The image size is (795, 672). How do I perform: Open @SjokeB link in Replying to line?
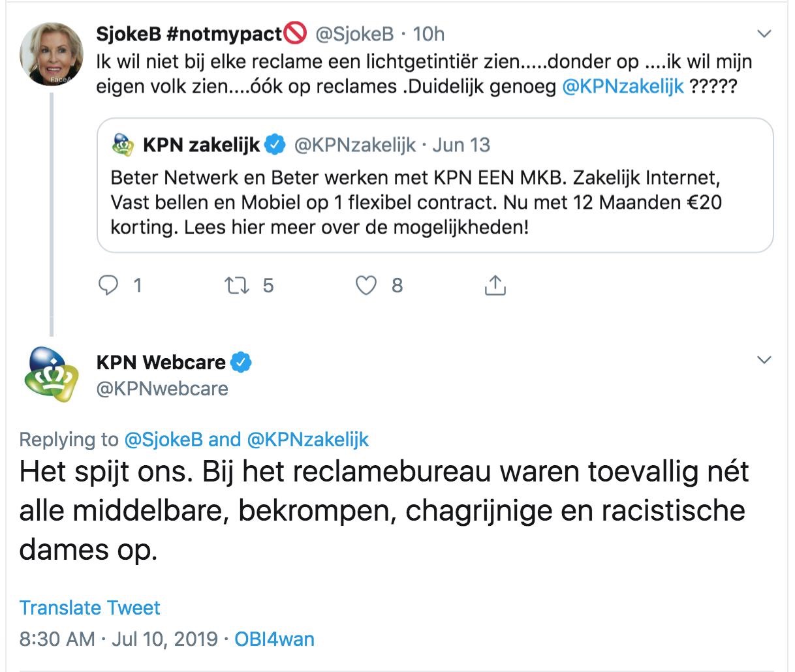click(164, 440)
